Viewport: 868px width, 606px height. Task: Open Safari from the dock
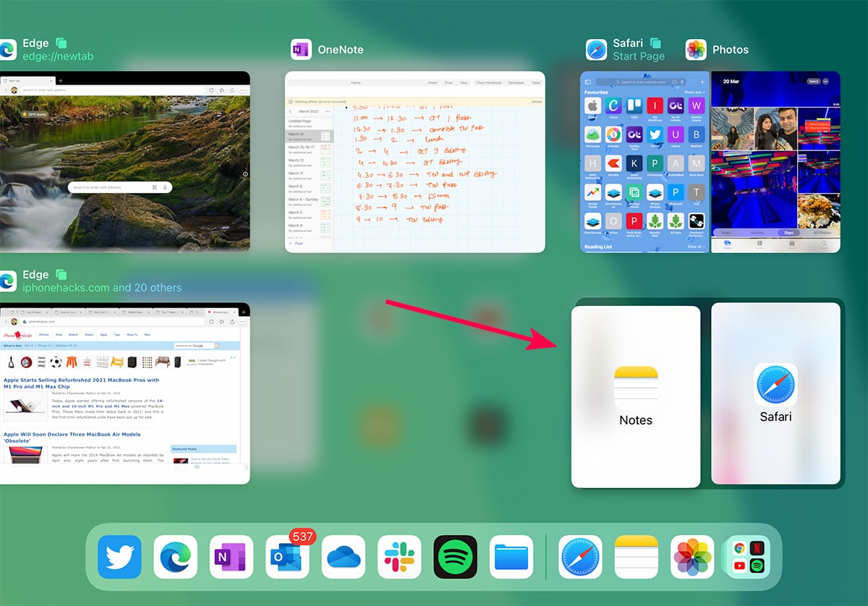point(580,557)
